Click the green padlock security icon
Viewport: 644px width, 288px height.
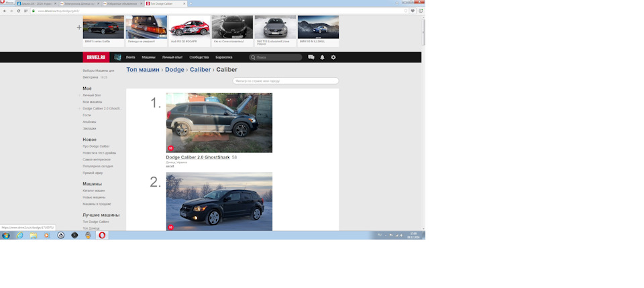coord(34,11)
